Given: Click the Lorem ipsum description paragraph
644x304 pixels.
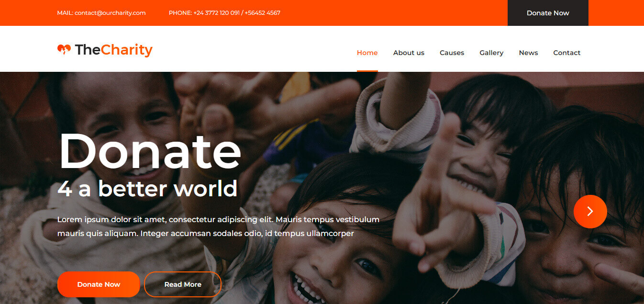Looking at the screenshot, I should tap(218, 226).
